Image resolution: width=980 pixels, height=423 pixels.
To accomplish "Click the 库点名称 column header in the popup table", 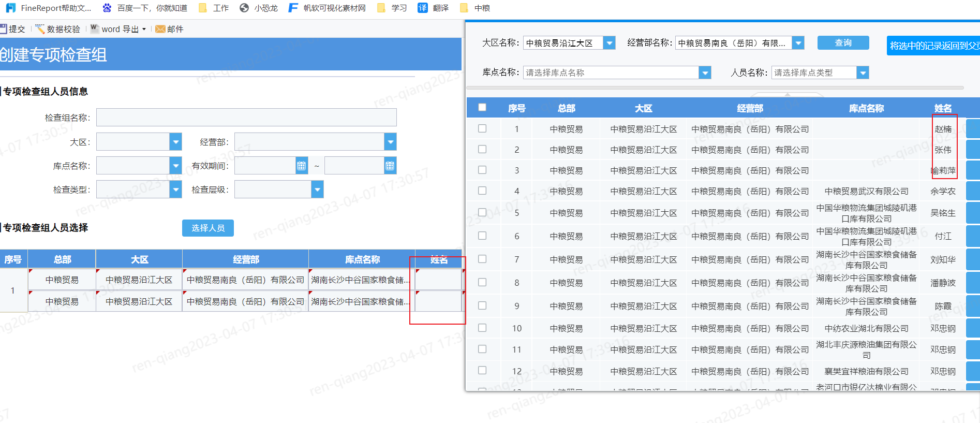I will click(866, 108).
